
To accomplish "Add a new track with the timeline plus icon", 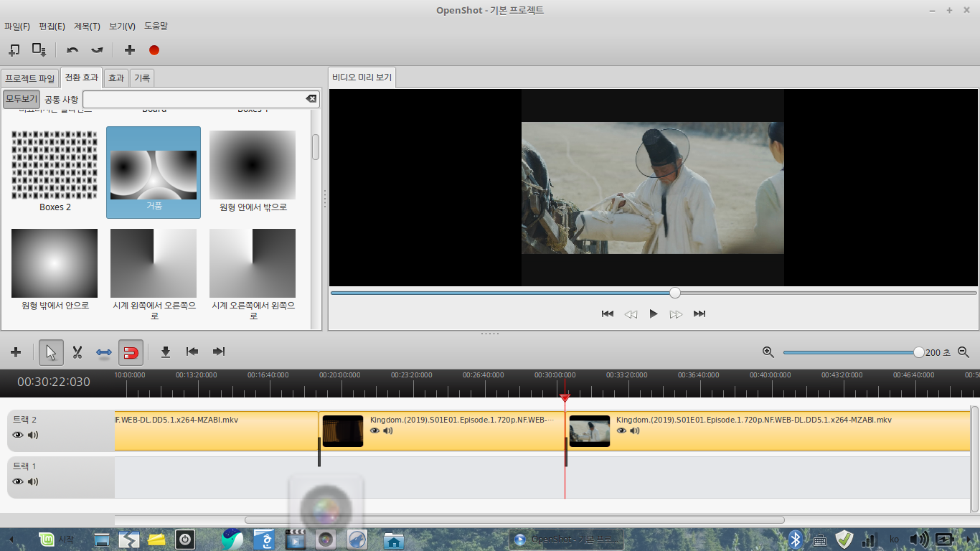I will [x=16, y=352].
